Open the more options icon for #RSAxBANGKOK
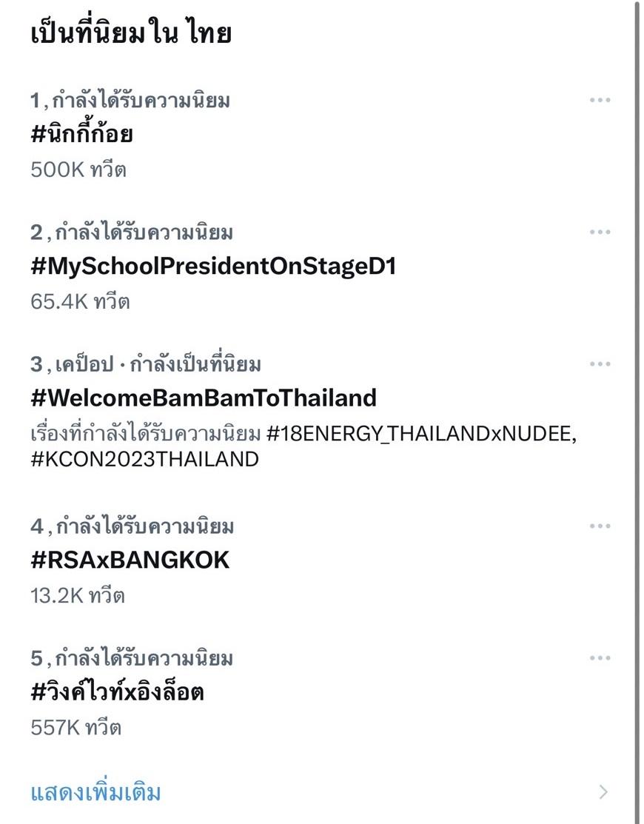 tap(600, 526)
